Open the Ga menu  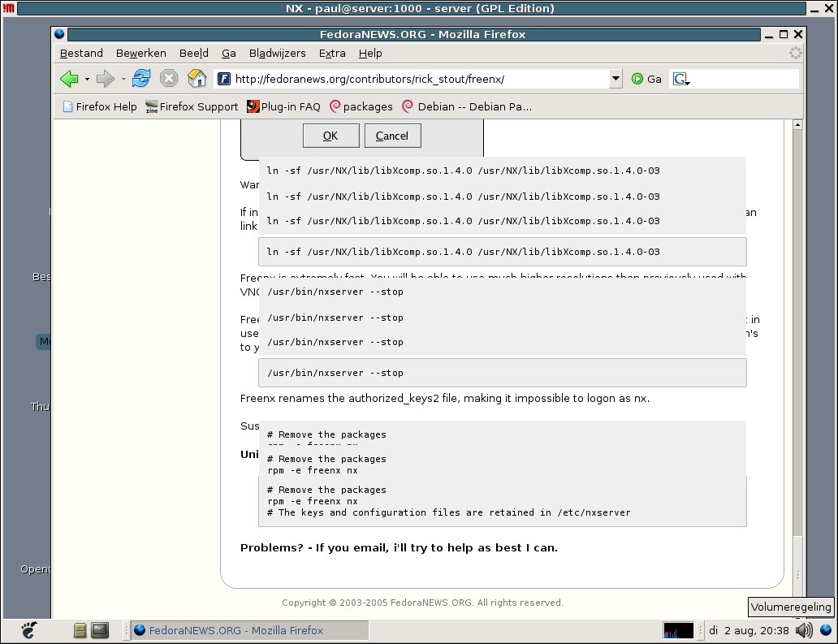[x=229, y=54]
